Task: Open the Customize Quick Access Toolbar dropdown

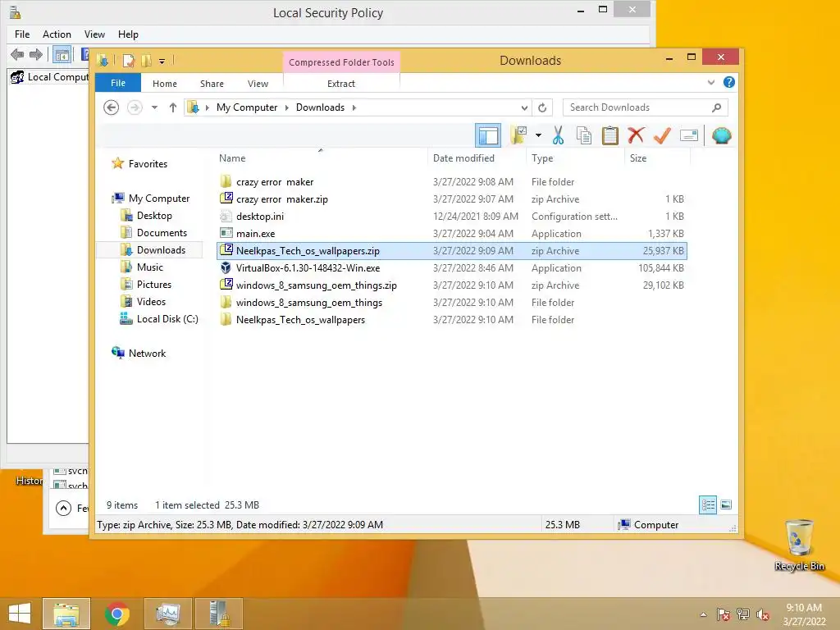Action: pyautogui.click(x=162, y=61)
